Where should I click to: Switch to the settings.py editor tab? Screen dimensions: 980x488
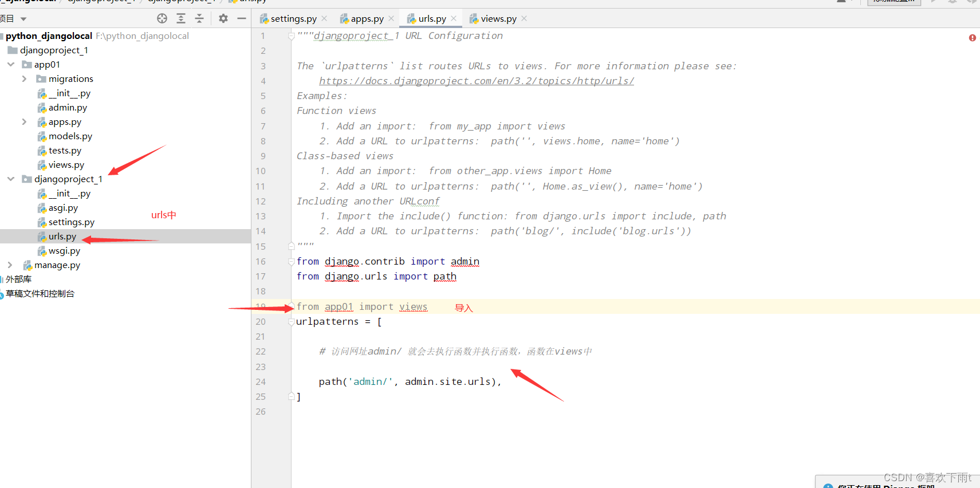coord(294,18)
